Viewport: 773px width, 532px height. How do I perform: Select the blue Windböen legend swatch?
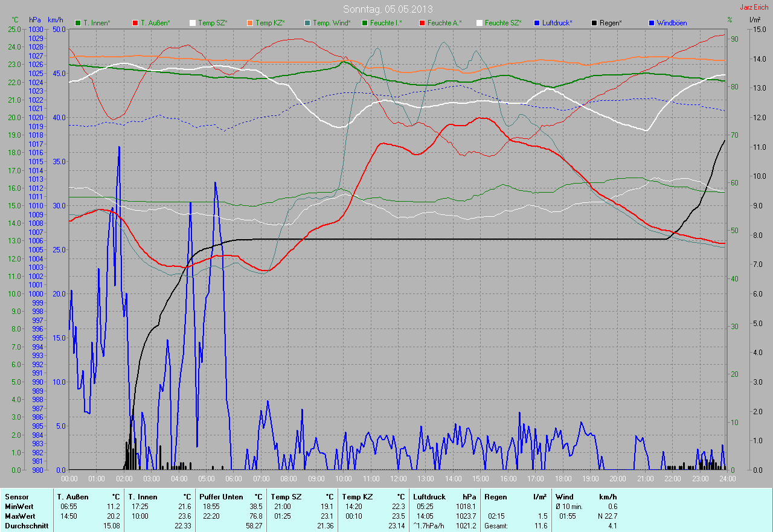click(x=652, y=23)
